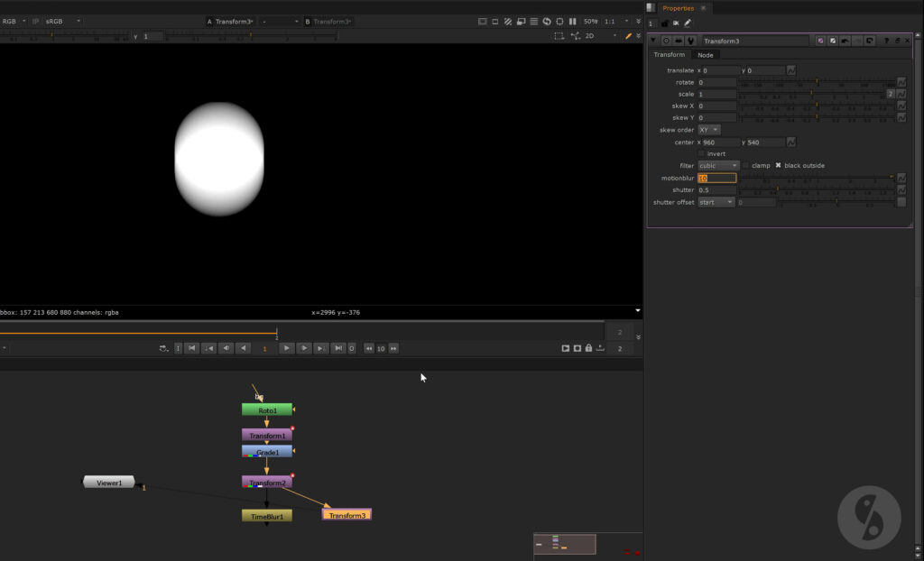The height and width of the screenshot is (561, 924).
Task: Clear all panels in Properties bin
Action: (x=676, y=23)
